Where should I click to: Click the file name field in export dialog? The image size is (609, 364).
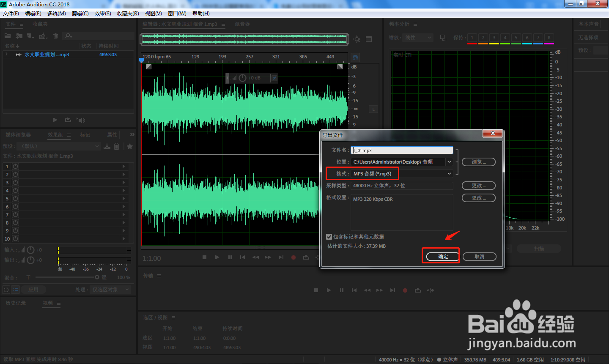[x=402, y=150]
